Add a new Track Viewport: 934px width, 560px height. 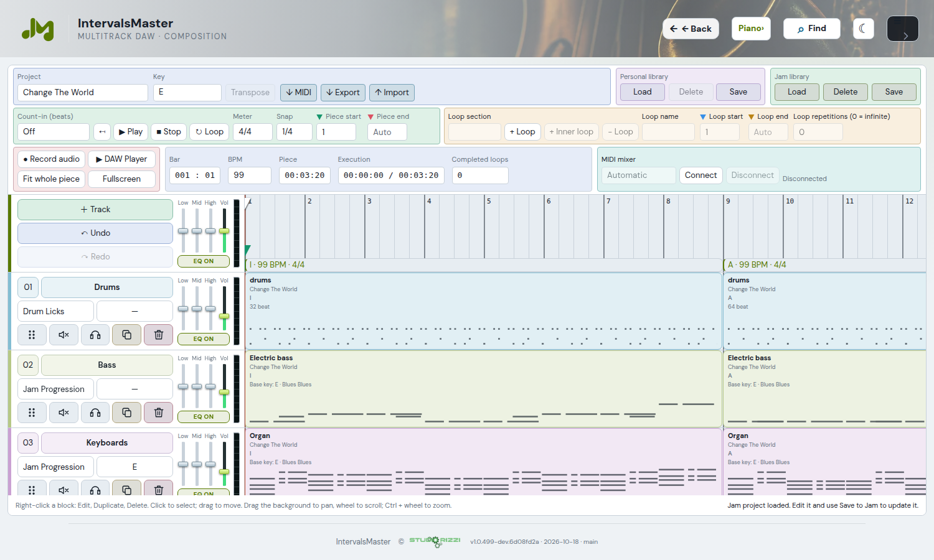tap(95, 210)
